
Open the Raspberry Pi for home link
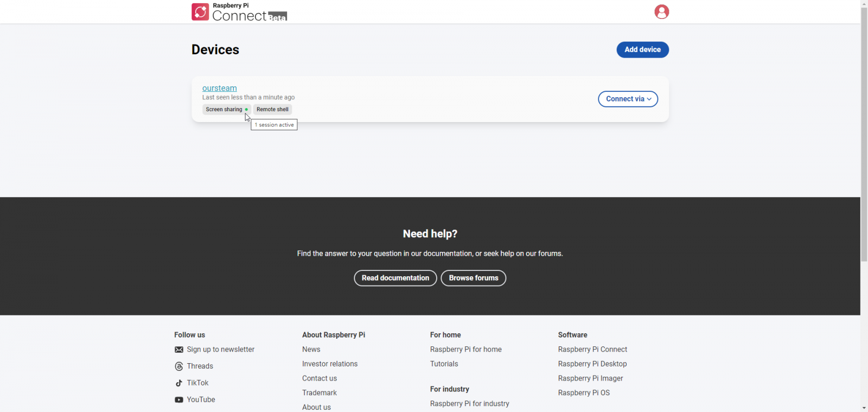point(466,350)
